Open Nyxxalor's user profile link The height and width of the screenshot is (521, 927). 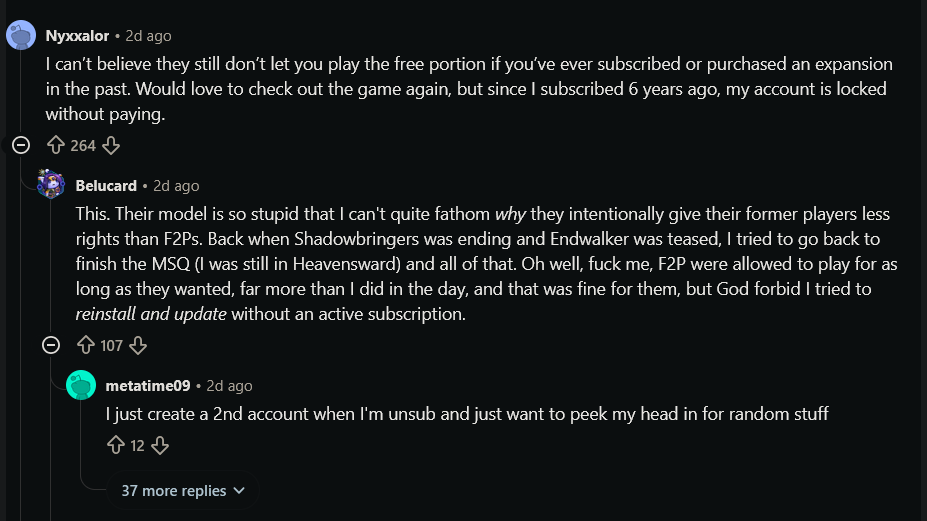[78, 36]
